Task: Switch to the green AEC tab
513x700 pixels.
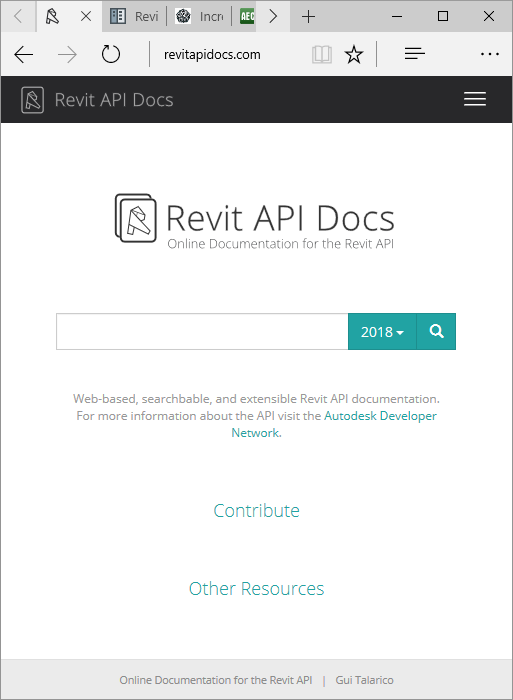Action: (247, 17)
